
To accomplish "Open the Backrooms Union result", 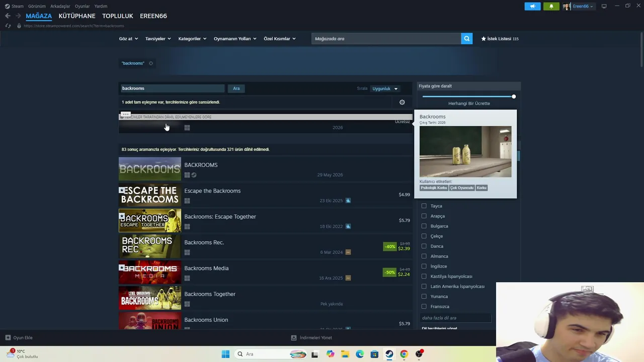I will click(x=266, y=321).
